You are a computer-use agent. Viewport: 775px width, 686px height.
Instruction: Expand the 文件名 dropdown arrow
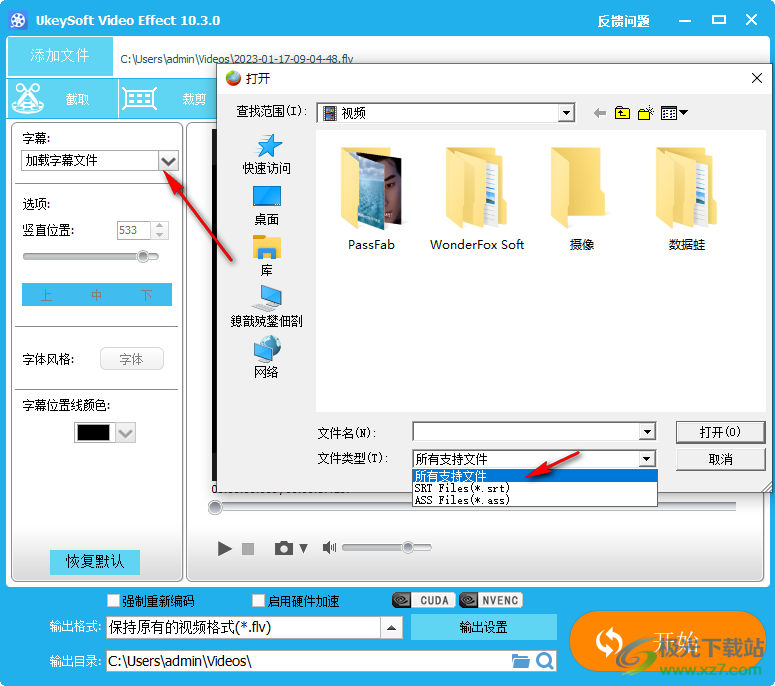click(647, 432)
